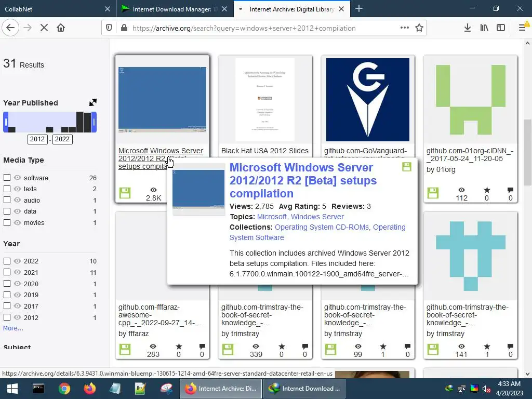The width and height of the screenshot is (532, 399).
Task: Click favorites star on fffaraz awesome-cpp card
Action: pyautogui.click(x=179, y=347)
